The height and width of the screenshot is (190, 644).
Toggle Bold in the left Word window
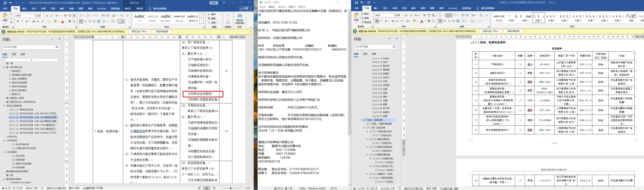point(18,21)
